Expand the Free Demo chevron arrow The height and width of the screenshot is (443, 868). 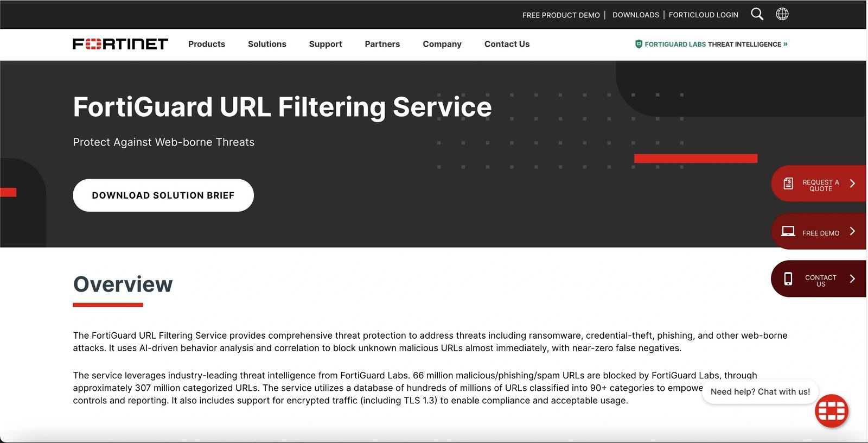point(852,231)
